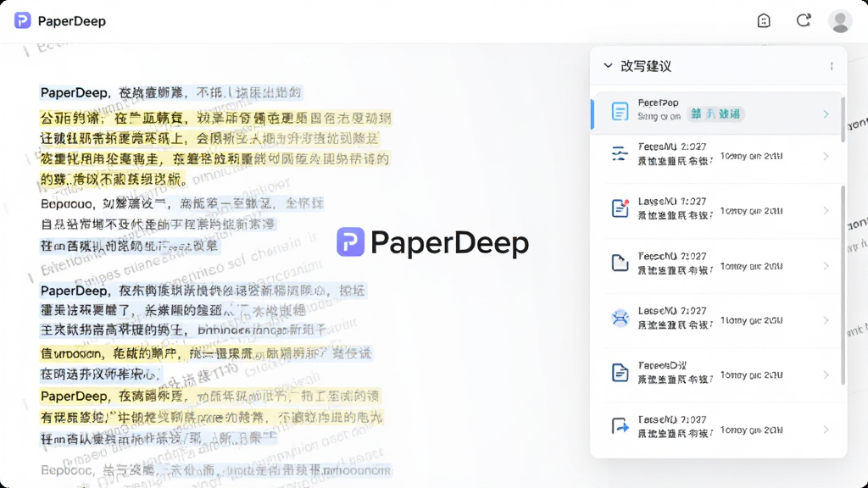Viewport: 868px width, 488px height.
Task: Expand the highlighted suggestion using its blue chevron
Action: [826, 114]
